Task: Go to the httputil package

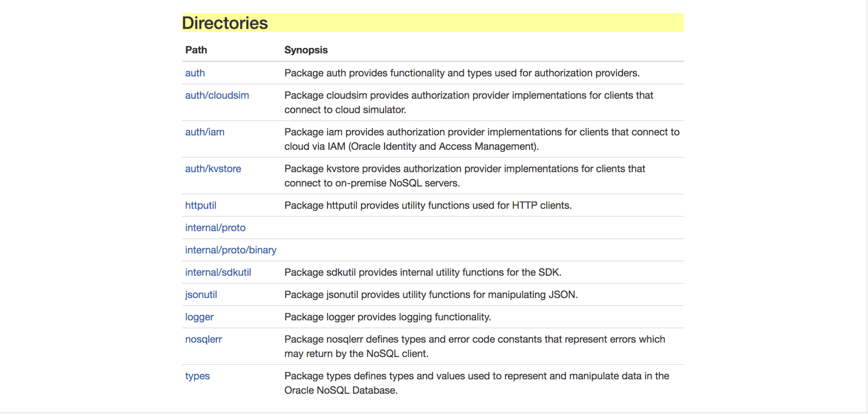Action: tap(200, 205)
